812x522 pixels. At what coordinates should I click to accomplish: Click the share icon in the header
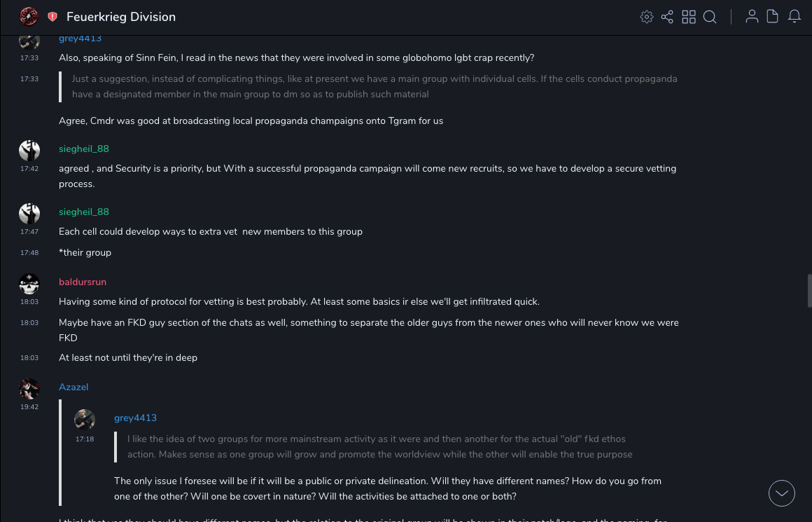(x=667, y=17)
